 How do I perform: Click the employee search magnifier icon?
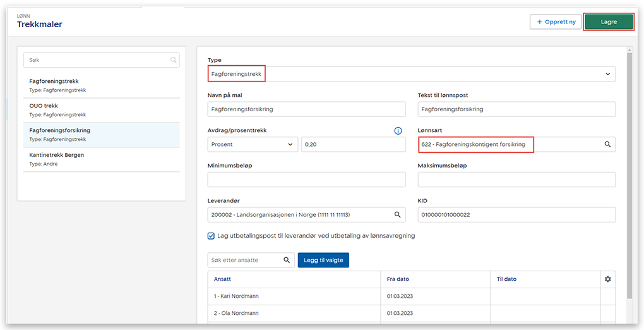pos(287,260)
